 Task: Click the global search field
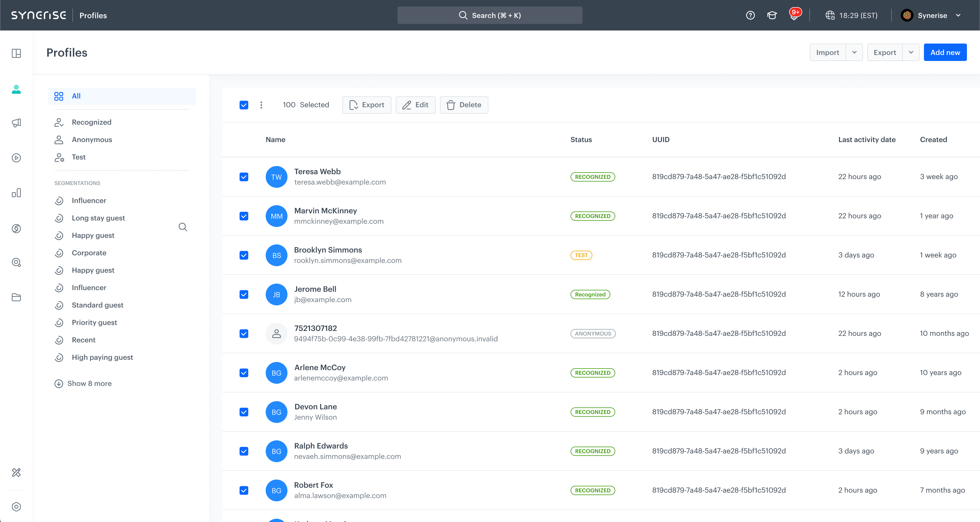pos(490,16)
